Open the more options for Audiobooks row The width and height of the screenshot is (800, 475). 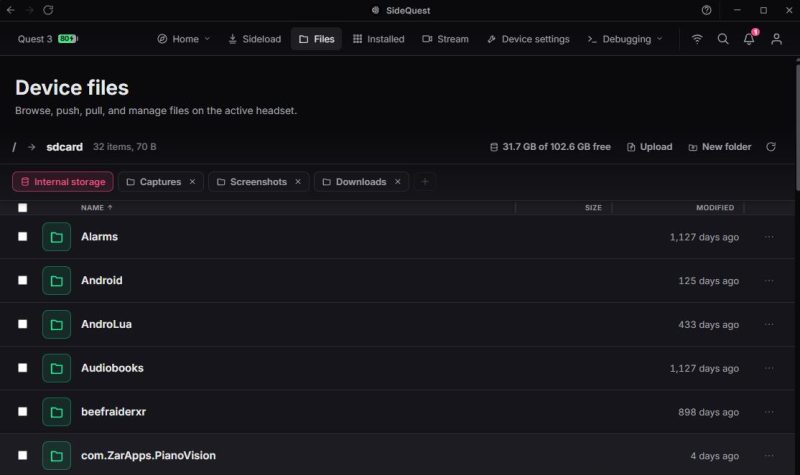769,368
